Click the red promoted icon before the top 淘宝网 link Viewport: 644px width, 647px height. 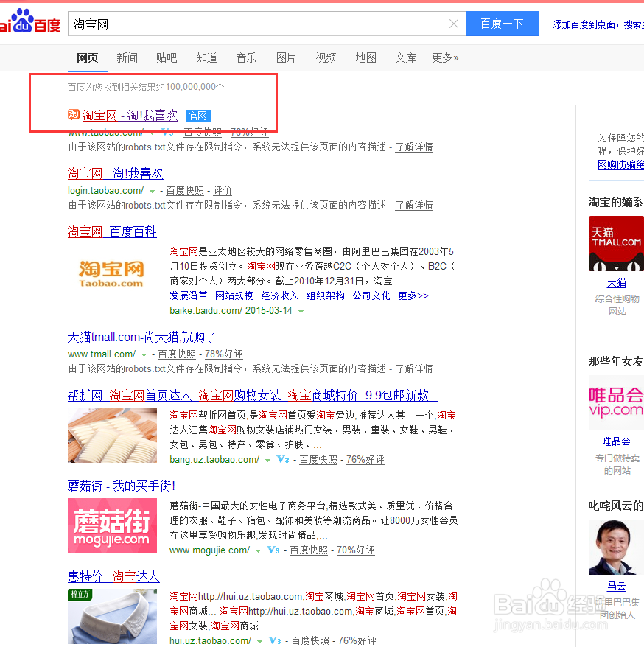[x=73, y=115]
